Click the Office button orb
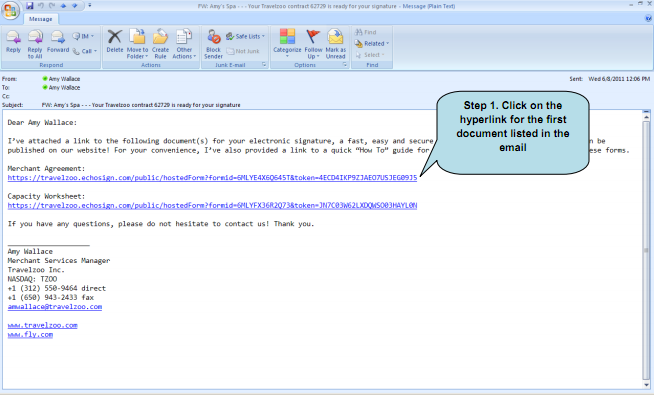654x395 pixels. (10, 10)
